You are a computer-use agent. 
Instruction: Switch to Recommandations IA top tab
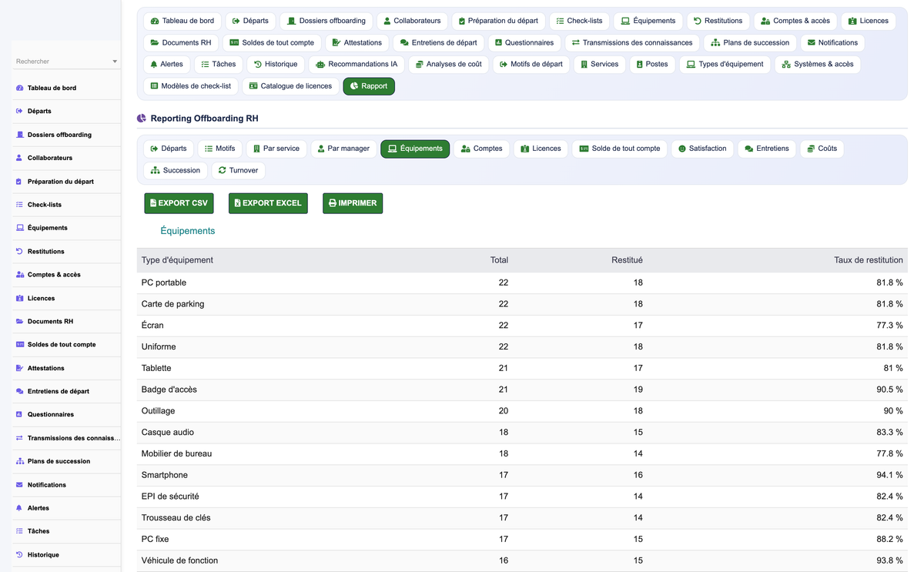tap(357, 64)
